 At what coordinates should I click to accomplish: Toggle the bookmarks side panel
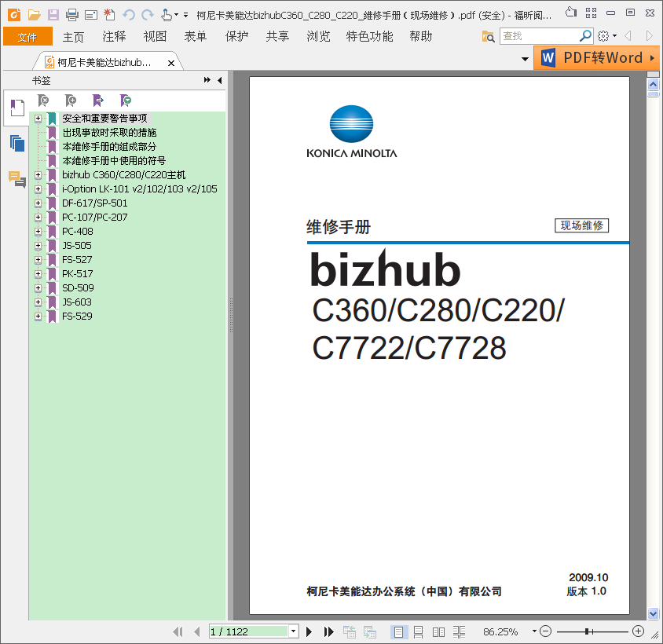[17, 108]
